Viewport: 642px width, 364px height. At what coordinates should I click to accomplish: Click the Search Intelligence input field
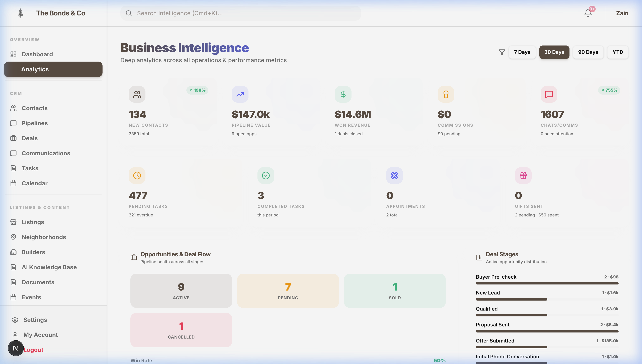[x=241, y=13]
